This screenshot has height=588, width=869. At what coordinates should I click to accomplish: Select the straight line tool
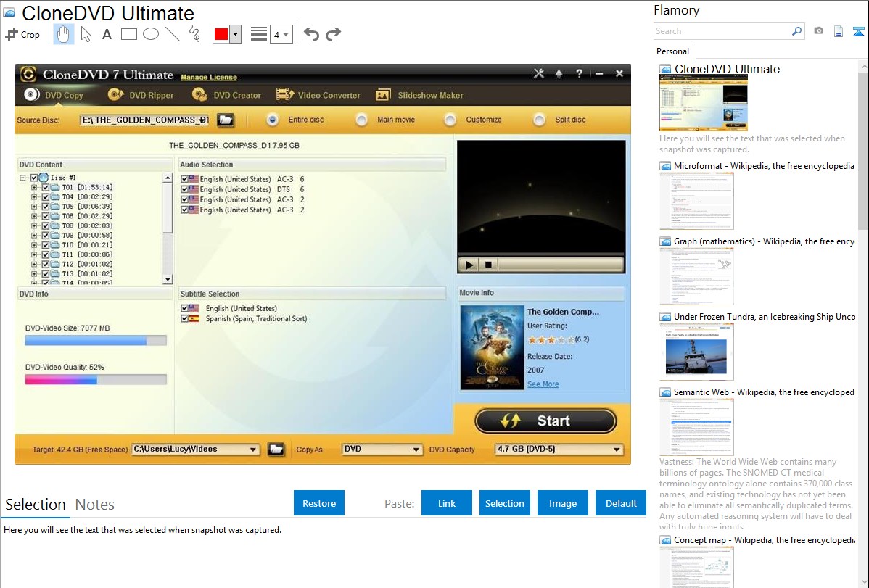pyautogui.click(x=173, y=34)
